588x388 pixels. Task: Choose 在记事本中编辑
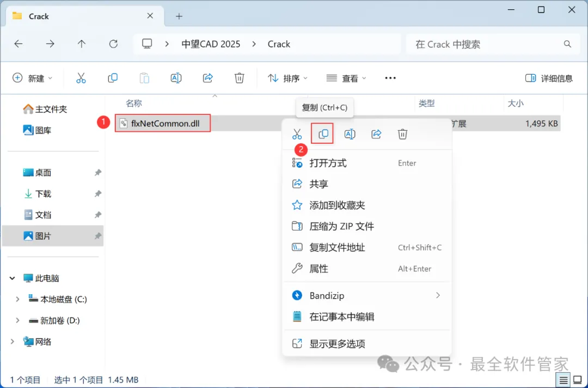367,317
